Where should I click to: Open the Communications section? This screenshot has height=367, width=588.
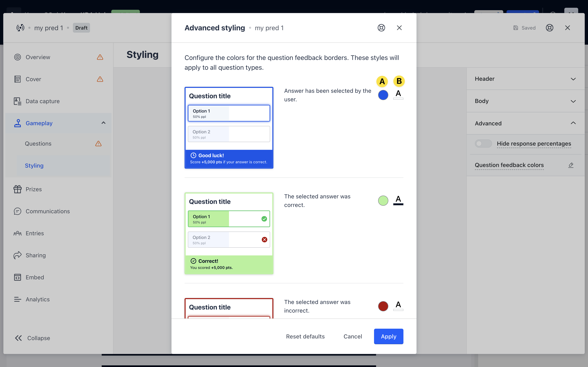coord(48,211)
